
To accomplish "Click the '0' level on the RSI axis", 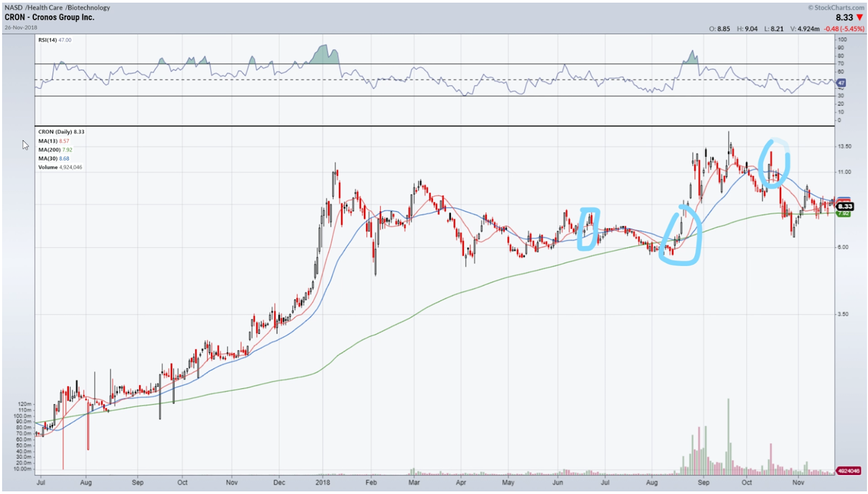I will click(839, 120).
